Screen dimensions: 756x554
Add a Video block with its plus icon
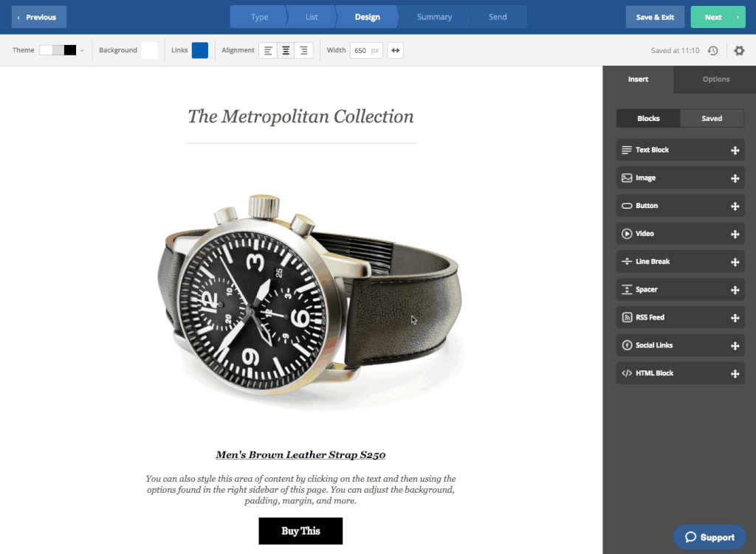(x=735, y=234)
